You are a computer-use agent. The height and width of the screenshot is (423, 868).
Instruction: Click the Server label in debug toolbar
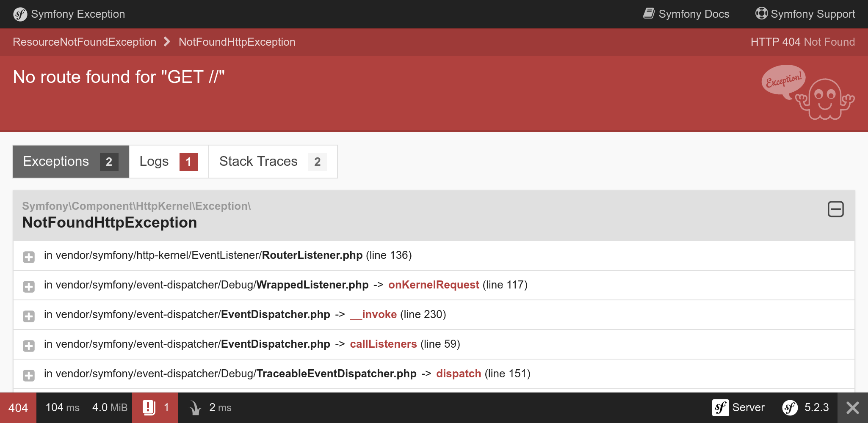[x=749, y=407]
